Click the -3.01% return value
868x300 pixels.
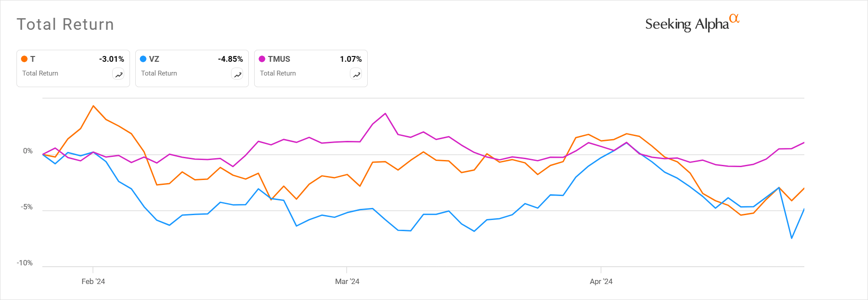click(111, 59)
